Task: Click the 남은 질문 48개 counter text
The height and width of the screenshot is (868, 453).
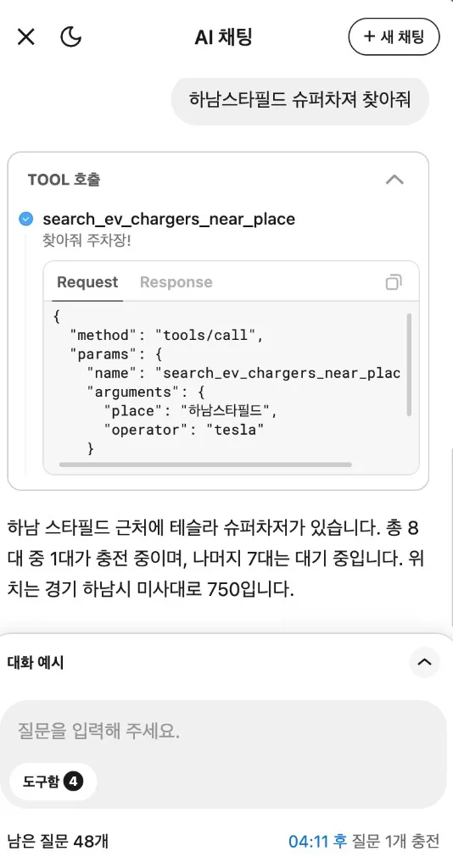Action: click(x=59, y=842)
